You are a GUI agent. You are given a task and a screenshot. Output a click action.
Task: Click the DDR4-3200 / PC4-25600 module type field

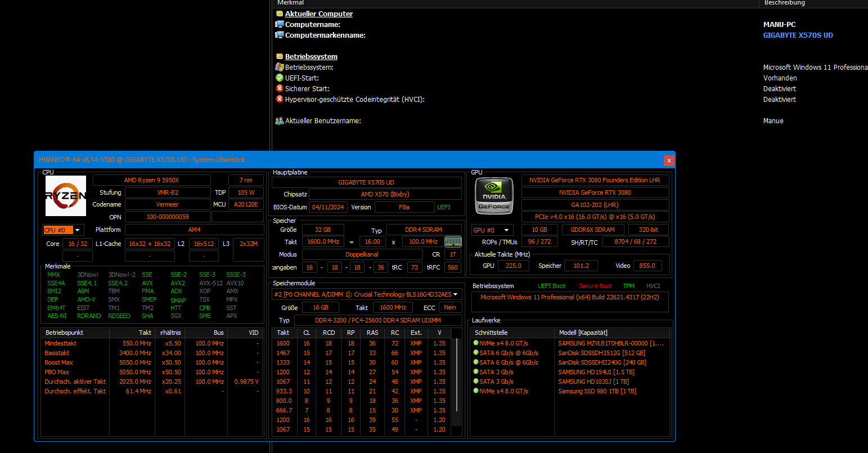coord(377,320)
